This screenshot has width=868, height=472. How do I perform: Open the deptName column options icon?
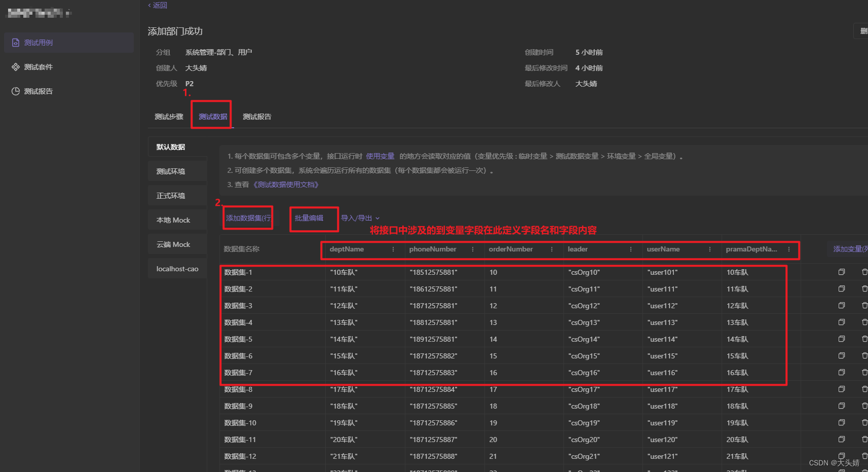[x=393, y=249]
